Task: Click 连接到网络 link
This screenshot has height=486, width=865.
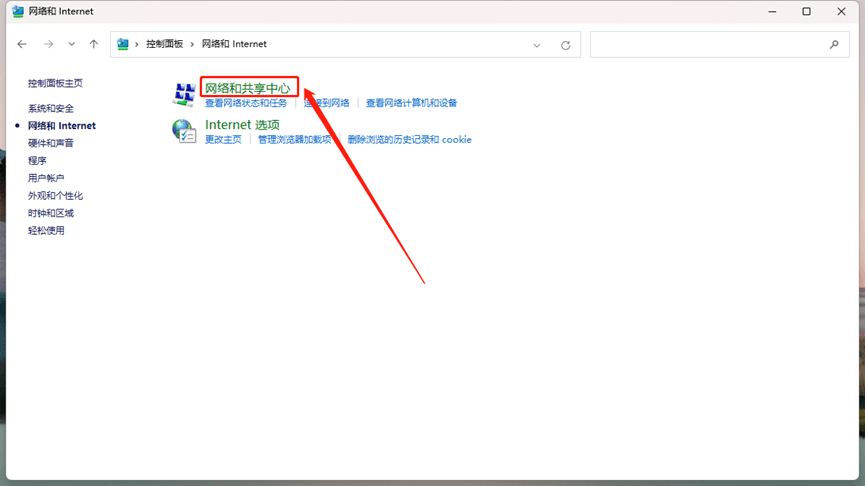Action: pyautogui.click(x=327, y=103)
